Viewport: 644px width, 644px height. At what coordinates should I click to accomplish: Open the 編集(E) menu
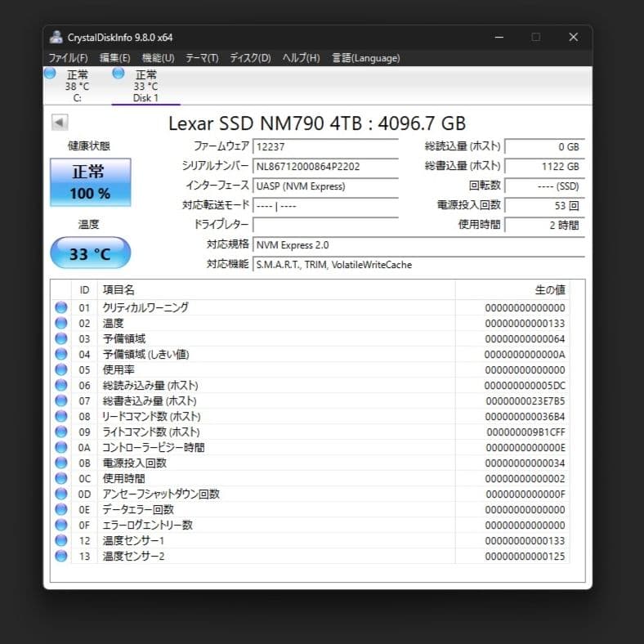coord(114,58)
